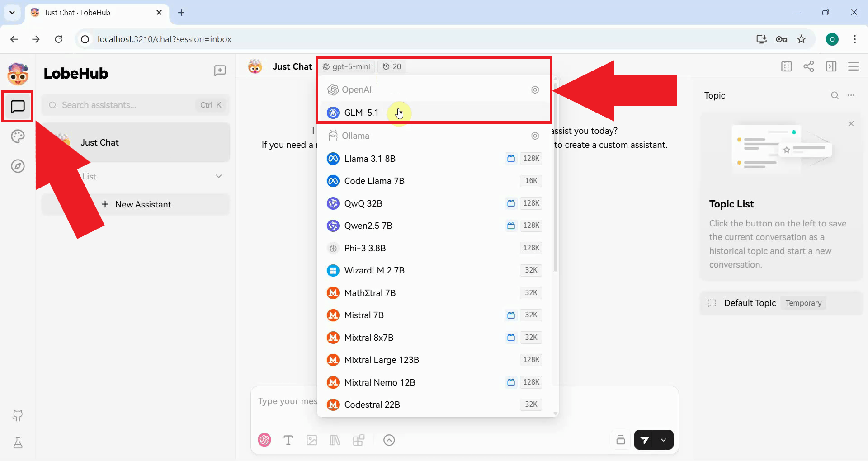
Task: Click the image upload icon in chat input
Action: click(312, 440)
